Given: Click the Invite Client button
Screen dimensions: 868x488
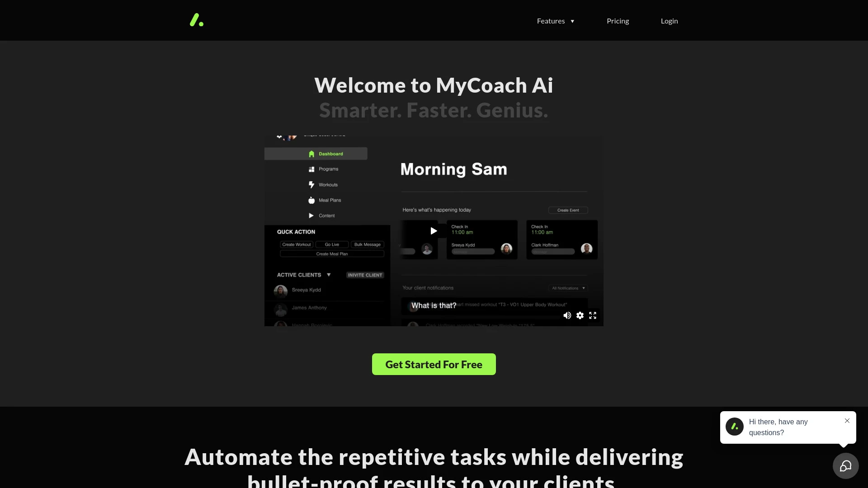Looking at the screenshot, I should click(x=365, y=275).
